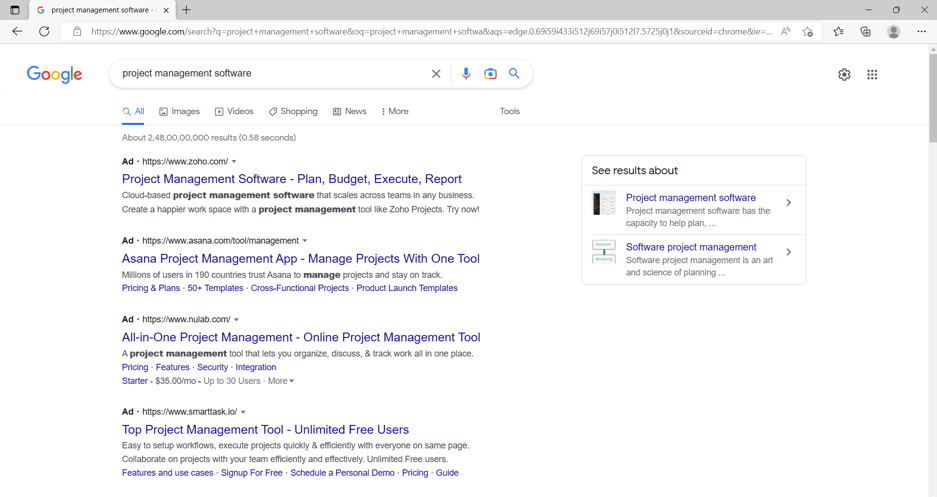Expand the More search categories menu
The height and width of the screenshot is (497, 937).
click(x=395, y=111)
